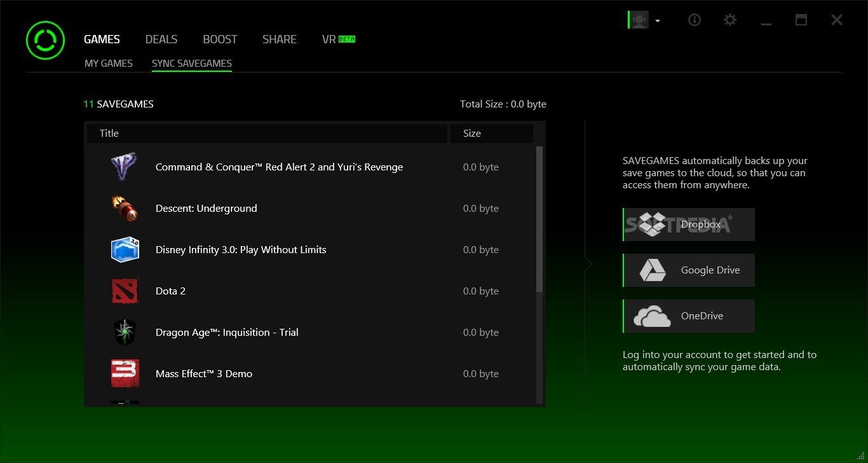Click the Disney Infinity 3.0 game icon
This screenshot has height=463, width=868.
[x=125, y=249]
